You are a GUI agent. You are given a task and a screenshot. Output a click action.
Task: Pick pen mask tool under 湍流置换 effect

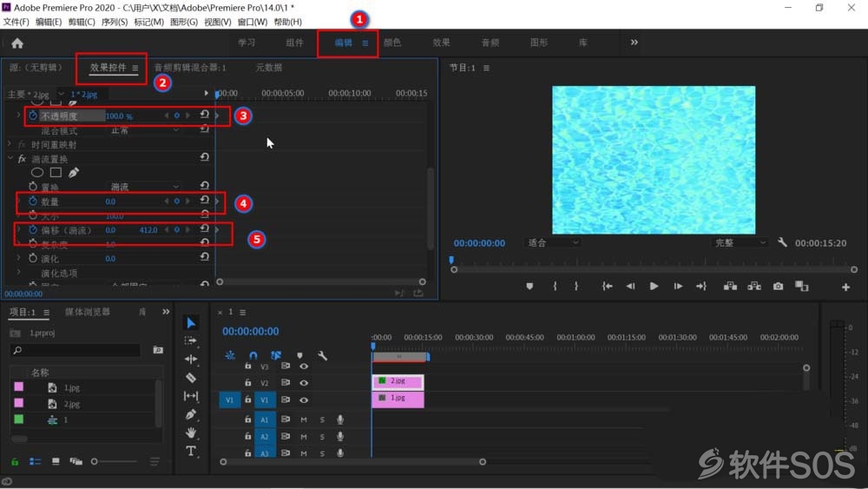(74, 172)
